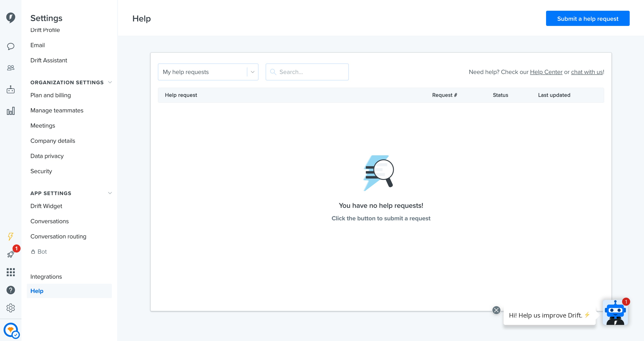Open the settings gear icon

[x=11, y=308]
